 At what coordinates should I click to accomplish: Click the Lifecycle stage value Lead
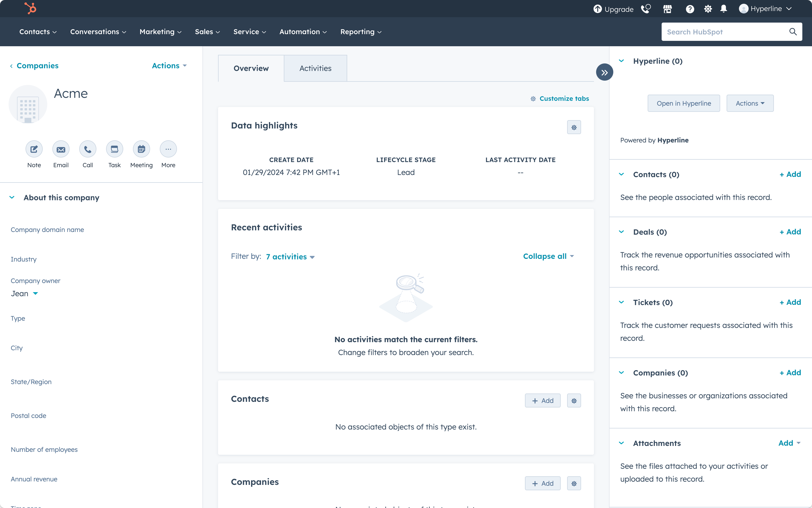coord(406,172)
